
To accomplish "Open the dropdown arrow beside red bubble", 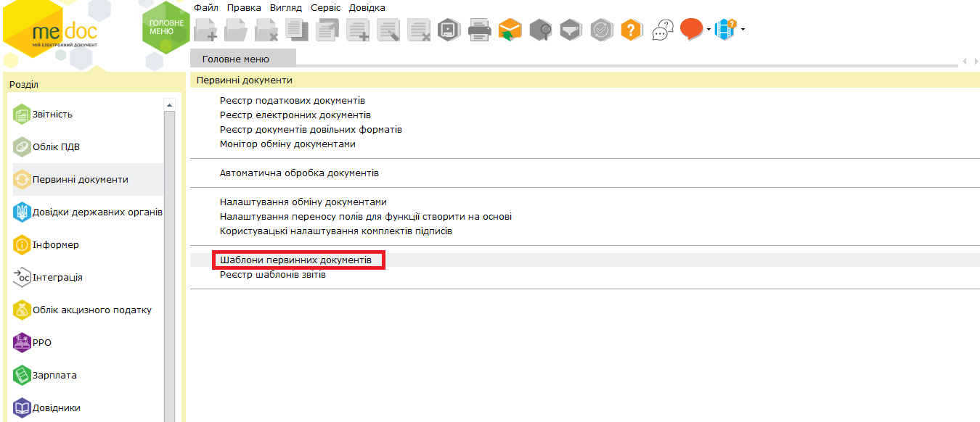I will coord(709,30).
